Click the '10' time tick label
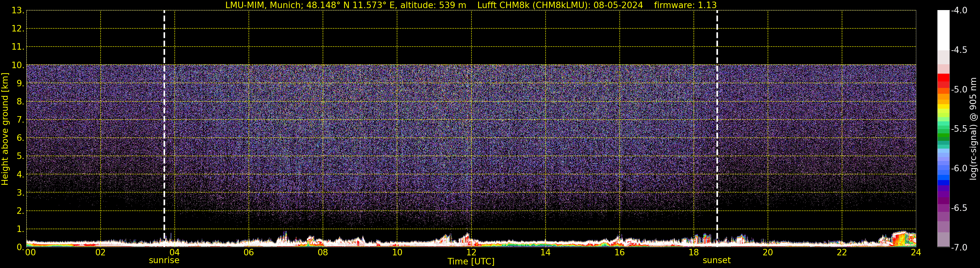Viewport: 980px width, 268px height. pos(397,252)
